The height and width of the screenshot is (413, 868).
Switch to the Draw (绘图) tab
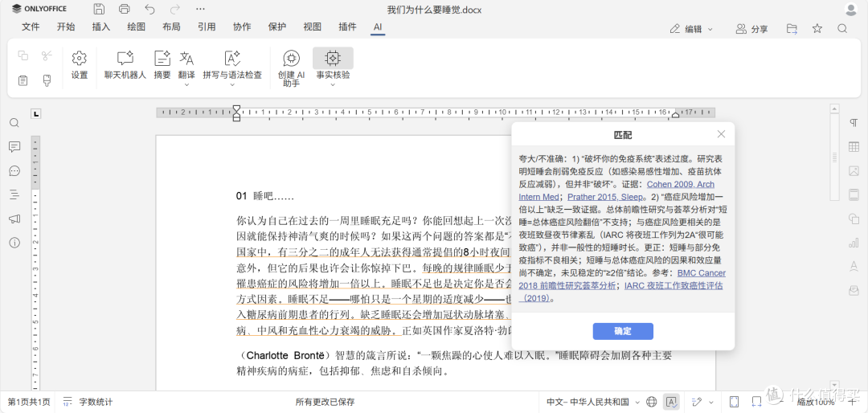point(136,27)
